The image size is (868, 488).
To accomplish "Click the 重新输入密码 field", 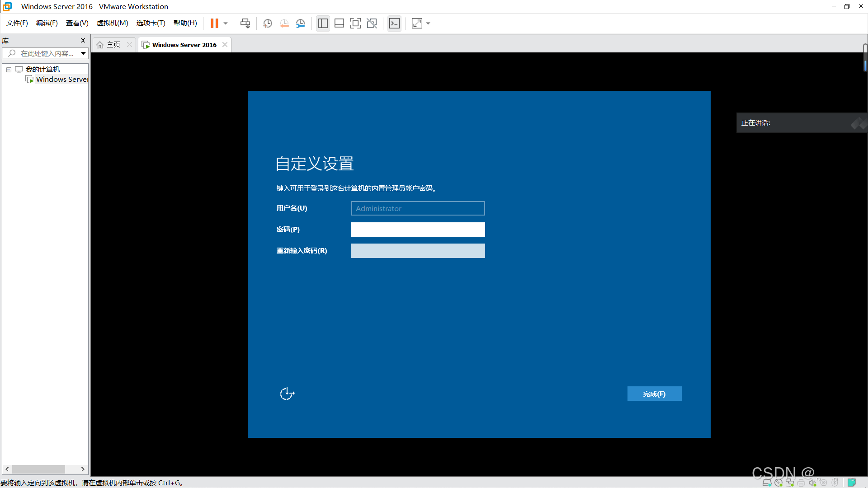I will click(x=418, y=251).
